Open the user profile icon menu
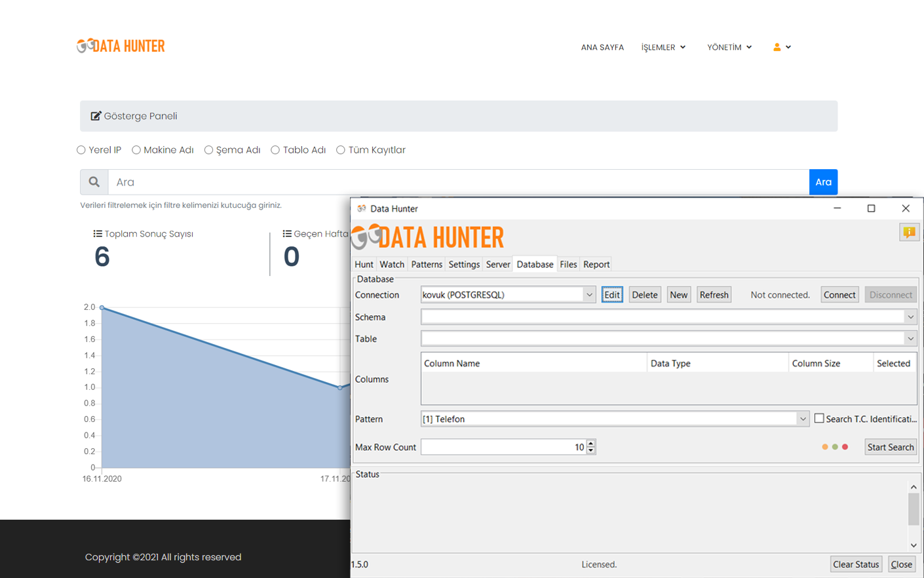 click(782, 47)
